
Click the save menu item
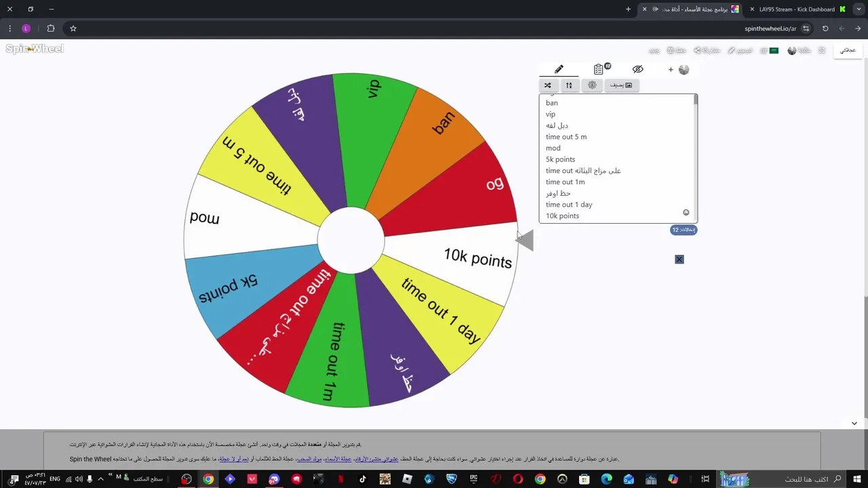677,51
